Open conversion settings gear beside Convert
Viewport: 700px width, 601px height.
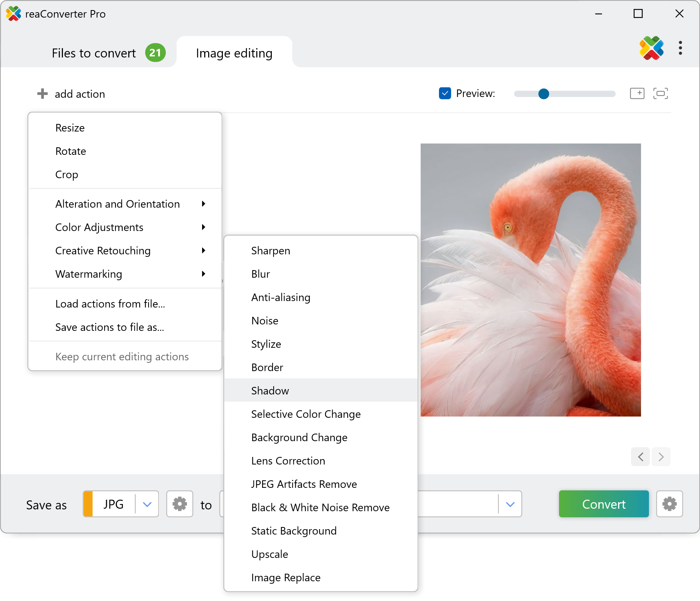pos(669,504)
